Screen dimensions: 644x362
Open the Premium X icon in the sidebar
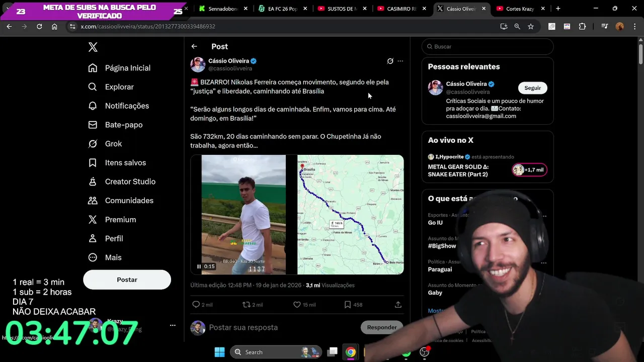point(93,220)
